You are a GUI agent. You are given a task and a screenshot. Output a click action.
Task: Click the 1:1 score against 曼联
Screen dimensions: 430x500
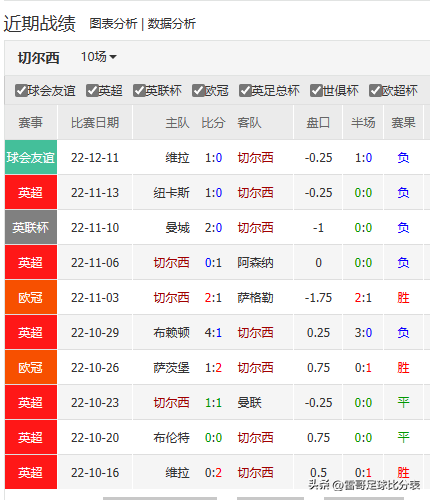click(213, 403)
